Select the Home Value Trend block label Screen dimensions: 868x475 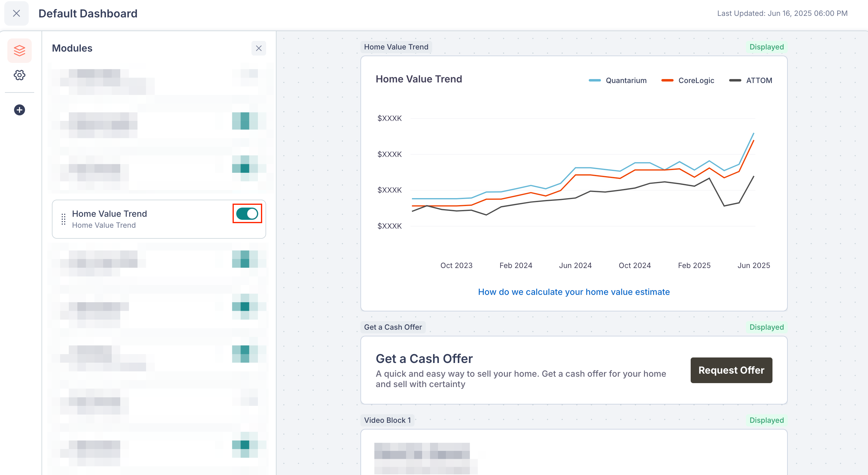click(396, 47)
